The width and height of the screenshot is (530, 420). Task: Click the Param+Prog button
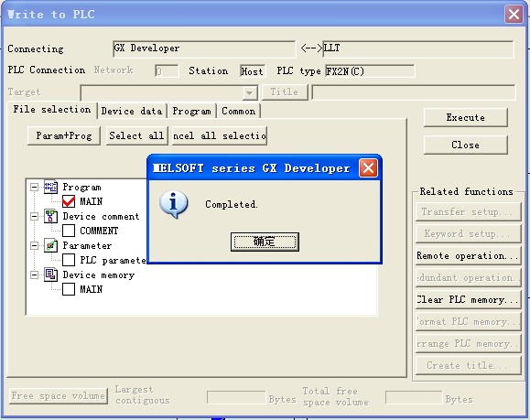click(x=64, y=135)
